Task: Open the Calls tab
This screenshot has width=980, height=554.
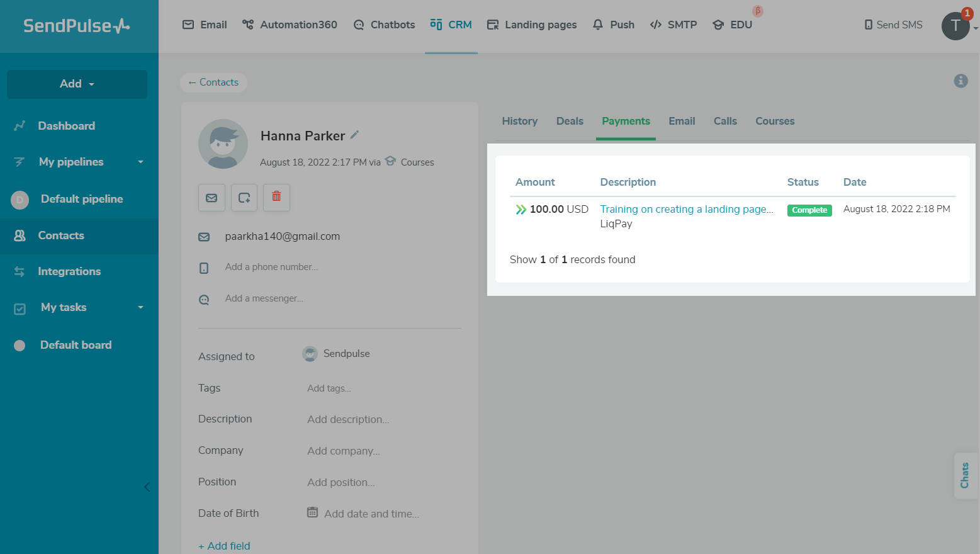Action: (725, 121)
